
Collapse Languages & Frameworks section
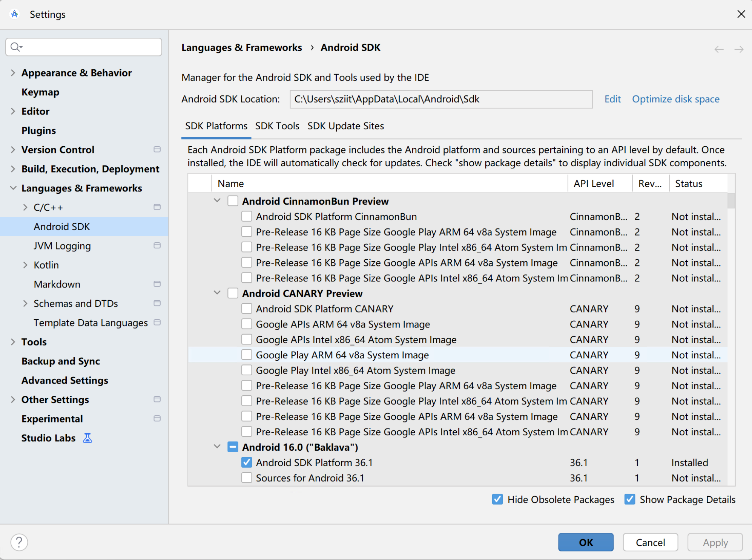coord(13,188)
